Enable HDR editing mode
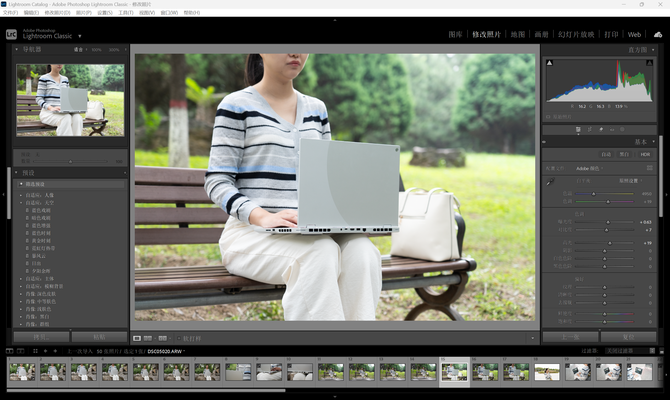This screenshot has width=670, height=400. click(x=645, y=154)
